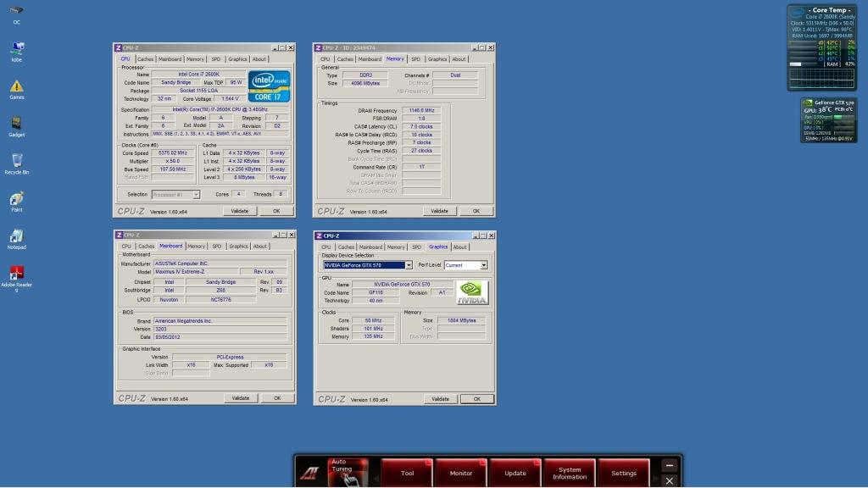Click the Z icon of the CPU-Z Mainboard window
868x488 pixels.
[119, 236]
